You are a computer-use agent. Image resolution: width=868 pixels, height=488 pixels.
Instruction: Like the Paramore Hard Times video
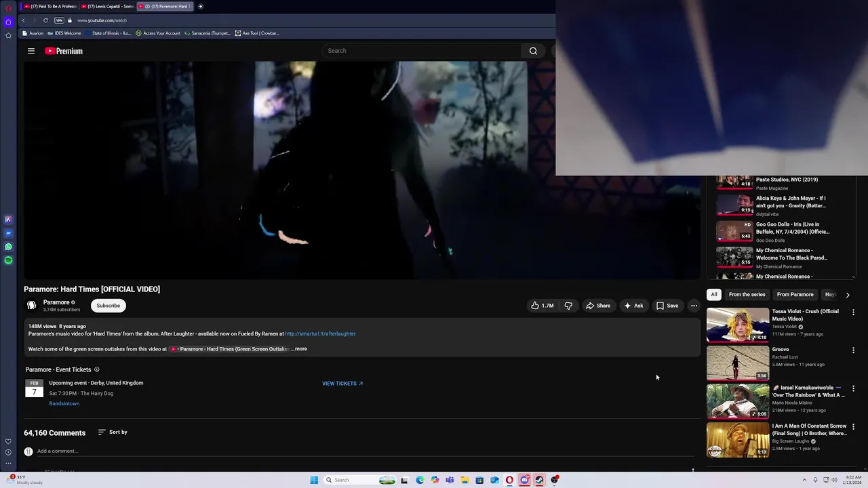(x=542, y=306)
